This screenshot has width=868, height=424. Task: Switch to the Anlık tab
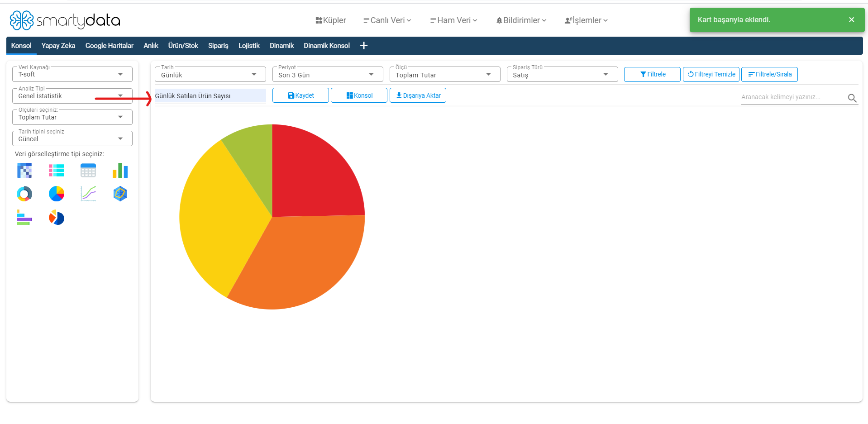(x=151, y=46)
